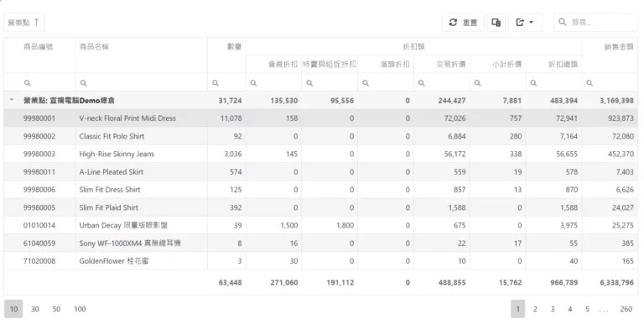Select row Classic Fit Polo Shirt
Image resolution: width=644 pixels, height=330 pixels.
coord(321,136)
